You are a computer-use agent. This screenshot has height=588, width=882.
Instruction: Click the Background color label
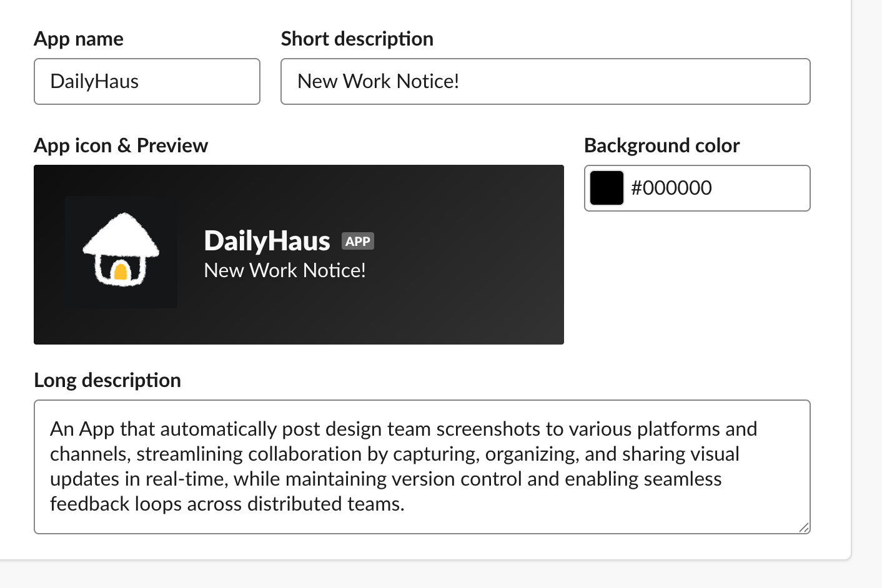point(661,145)
